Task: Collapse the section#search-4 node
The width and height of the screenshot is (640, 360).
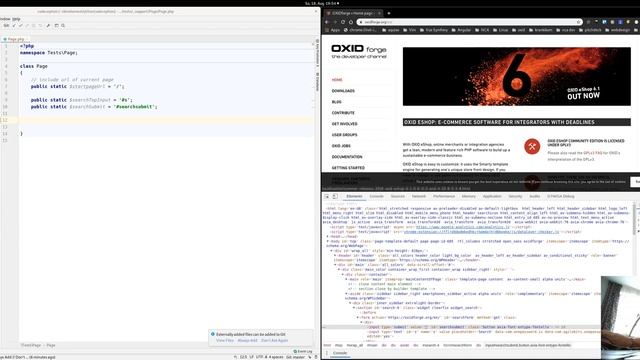Action: (354, 308)
